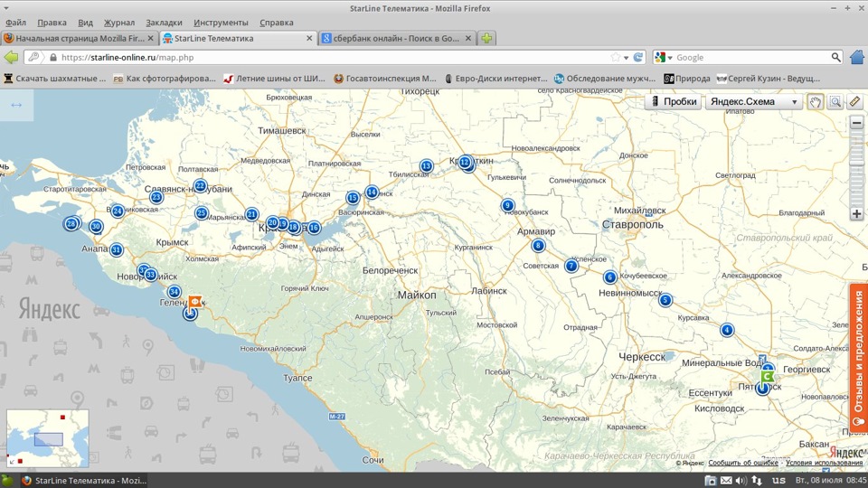
Task: Click map waypoint marker number 23
Action: coord(156,197)
